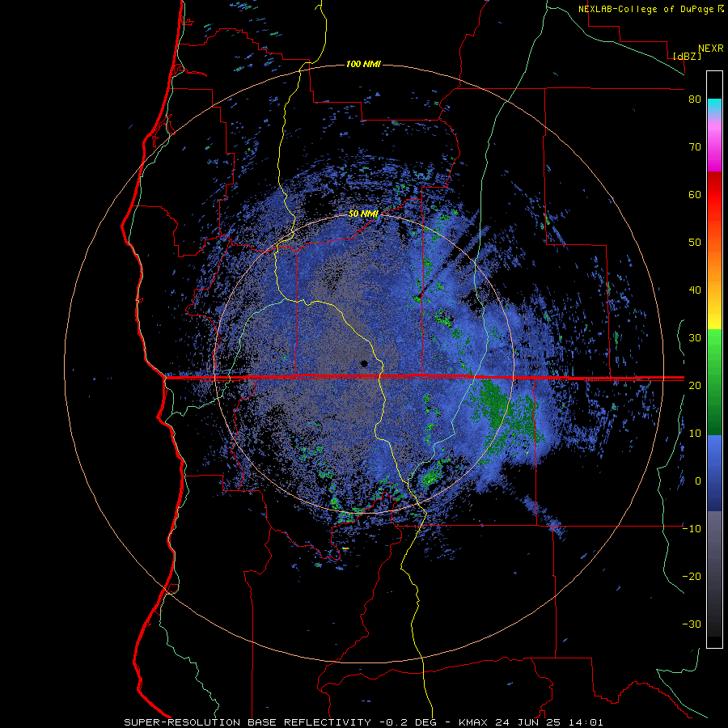The height and width of the screenshot is (728, 728).
Task: Click the bright green segment of the color bar
Action: coord(714,353)
